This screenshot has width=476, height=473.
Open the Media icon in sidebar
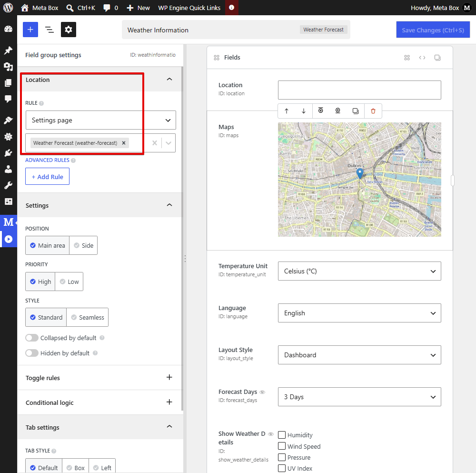pyautogui.click(x=9, y=67)
